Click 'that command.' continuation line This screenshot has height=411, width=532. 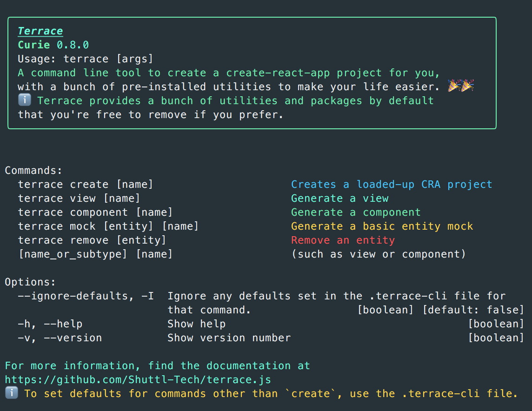[209, 310]
